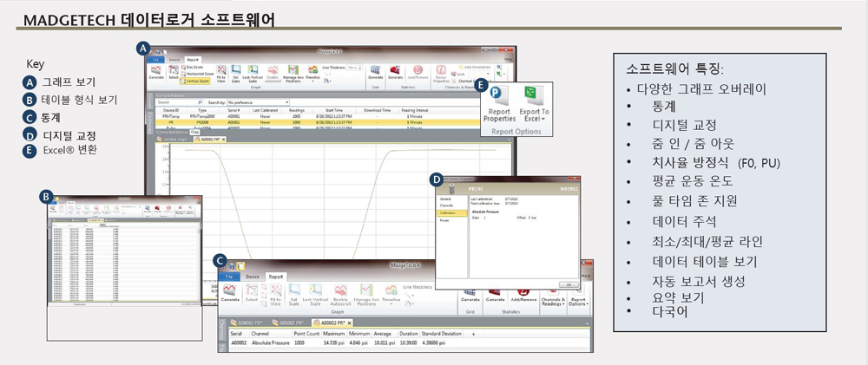Image resolution: width=868 pixels, height=365 pixels.
Task: Switch to Connected devices tab
Action: (x=172, y=132)
